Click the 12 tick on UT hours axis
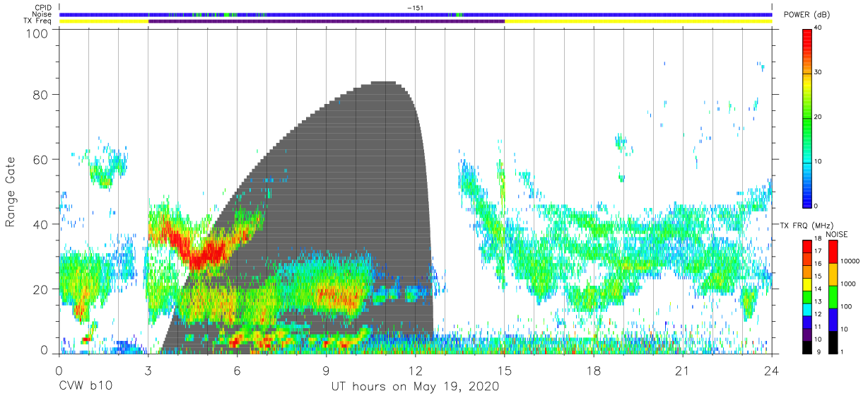This screenshot has width=868, height=401. pyautogui.click(x=416, y=371)
